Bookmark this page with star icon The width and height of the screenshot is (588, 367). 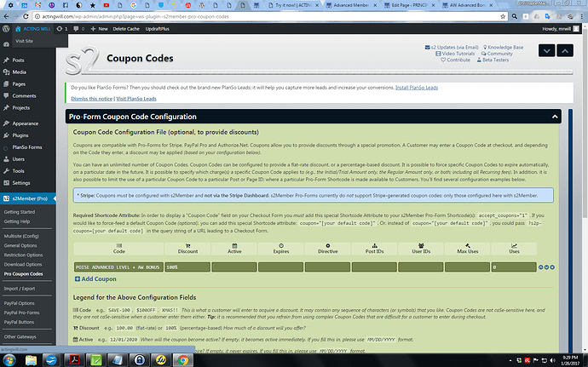tap(503, 16)
